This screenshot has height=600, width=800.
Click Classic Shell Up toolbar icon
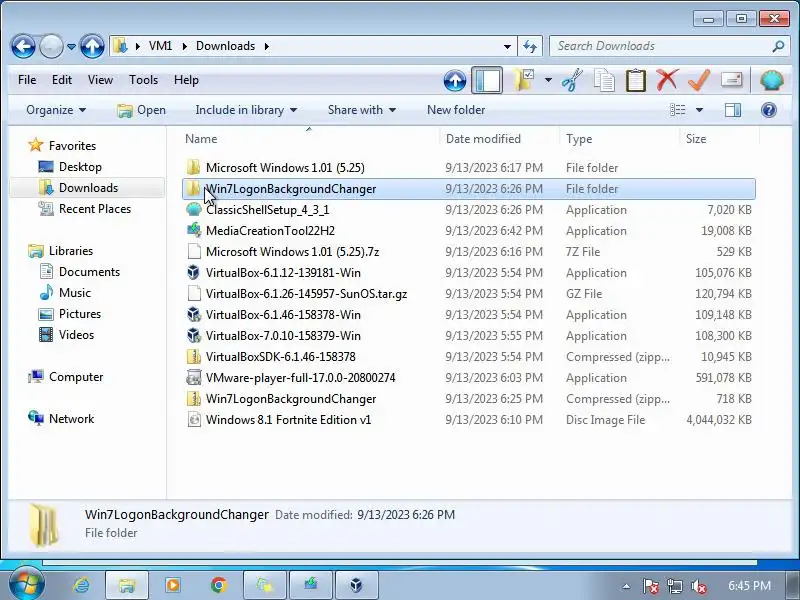tap(455, 81)
